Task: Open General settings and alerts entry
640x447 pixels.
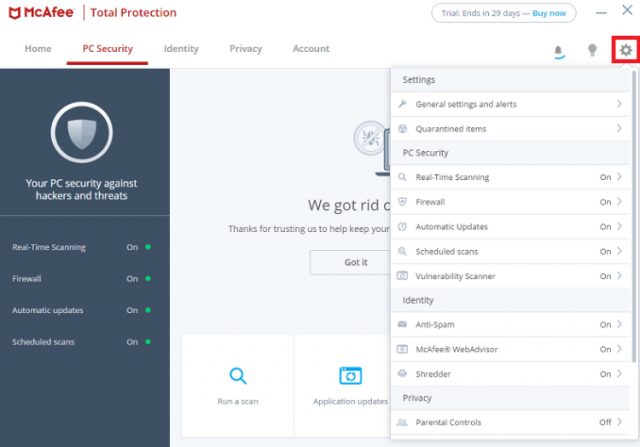Action: point(510,104)
